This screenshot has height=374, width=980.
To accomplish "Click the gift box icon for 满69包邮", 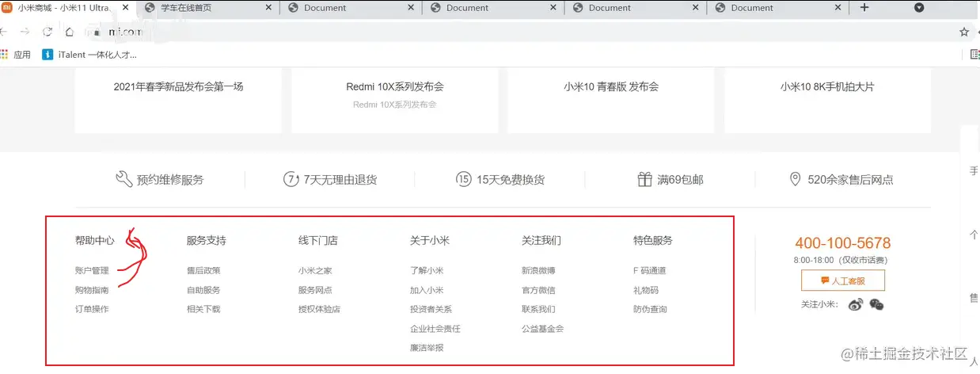I will click(x=644, y=179).
